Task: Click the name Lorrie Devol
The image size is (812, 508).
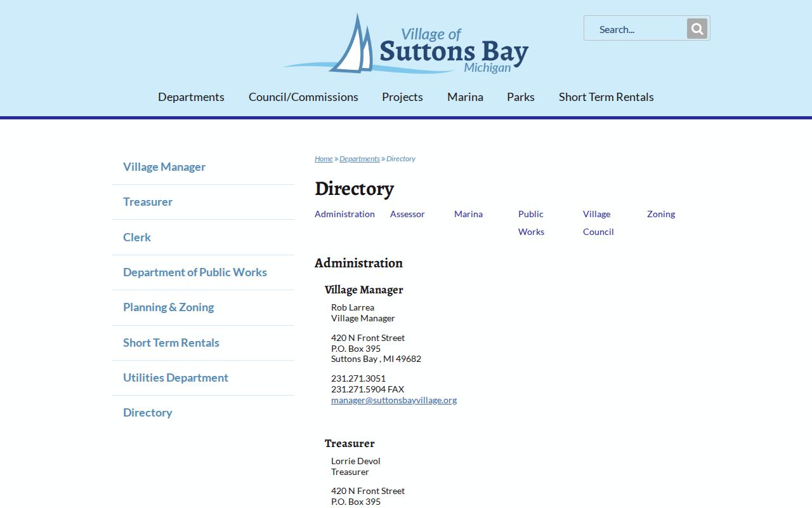Action: tap(356, 461)
